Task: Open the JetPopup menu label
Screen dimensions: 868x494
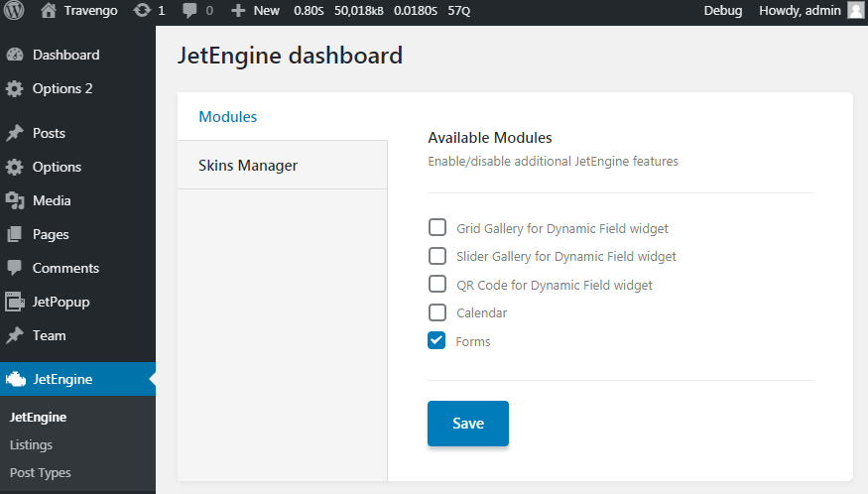Action: 61,303
